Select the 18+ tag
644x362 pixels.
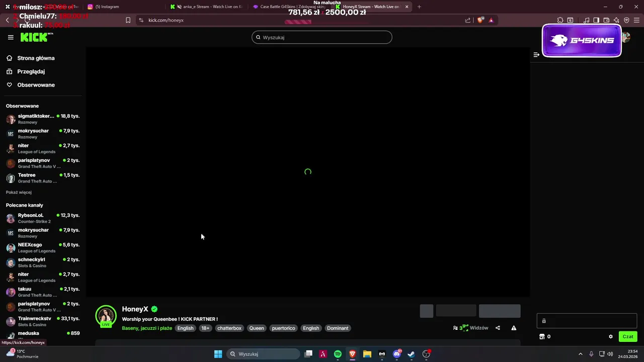pos(205,328)
